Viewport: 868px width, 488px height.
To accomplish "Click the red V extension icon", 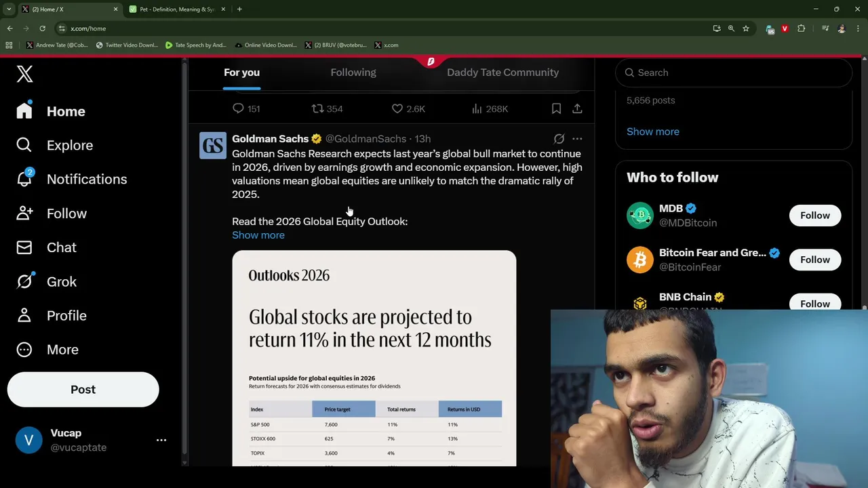I will [785, 28].
